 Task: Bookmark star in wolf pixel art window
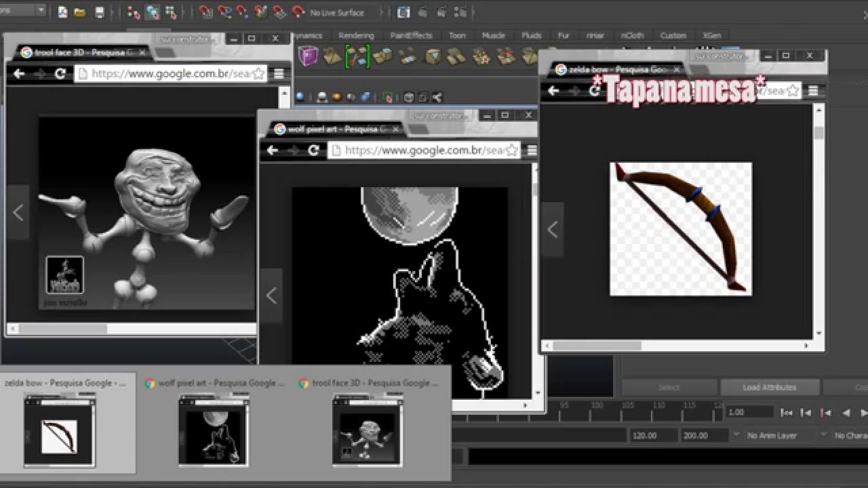[x=513, y=150]
